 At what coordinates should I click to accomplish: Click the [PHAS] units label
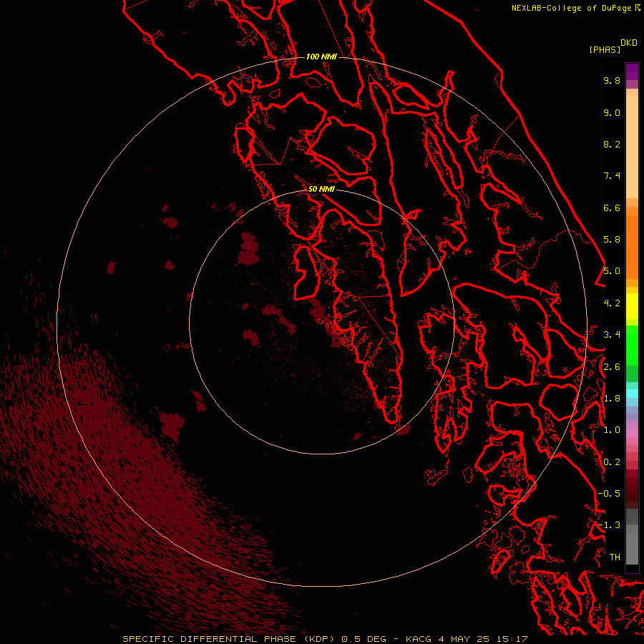605,49
